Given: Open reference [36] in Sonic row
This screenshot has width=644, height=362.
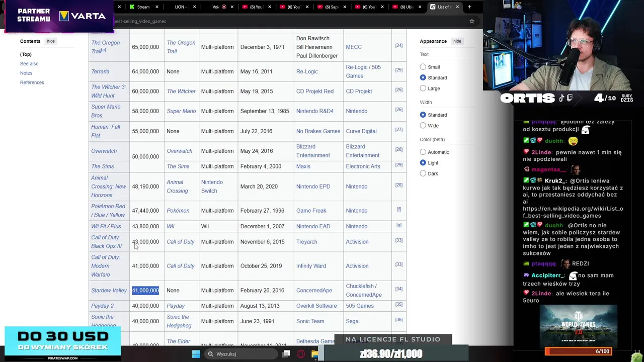Looking at the screenshot, I should coord(399,320).
